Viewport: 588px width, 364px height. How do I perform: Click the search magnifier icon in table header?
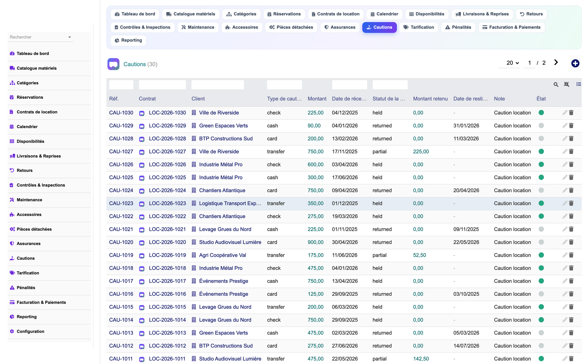tap(556, 85)
